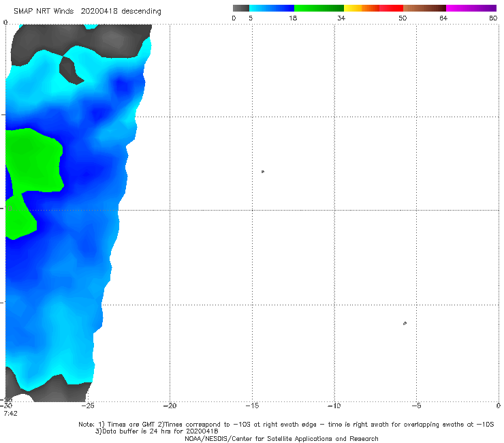Viewport: 504px width, 443px height.
Task: Click the longitude axis label '-5'
Action: [x=417, y=406]
